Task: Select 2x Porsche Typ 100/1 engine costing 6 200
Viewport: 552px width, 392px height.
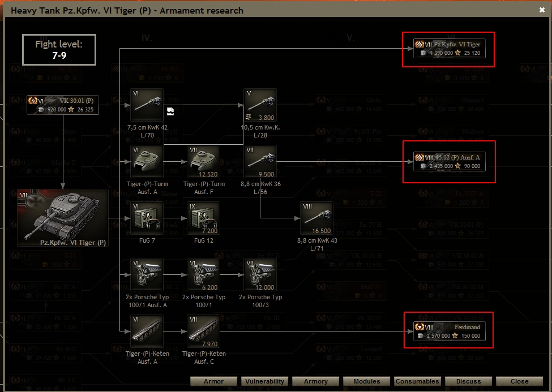Action: [203, 275]
